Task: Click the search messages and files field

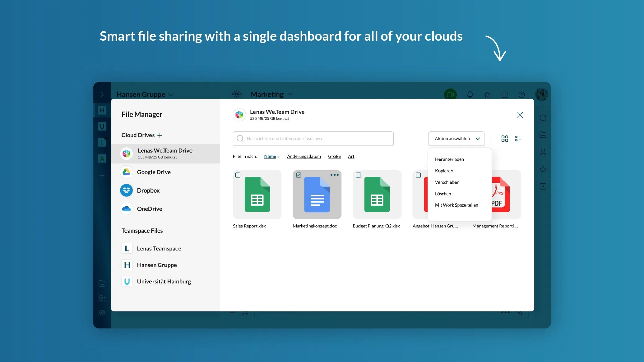Action: click(313, 139)
